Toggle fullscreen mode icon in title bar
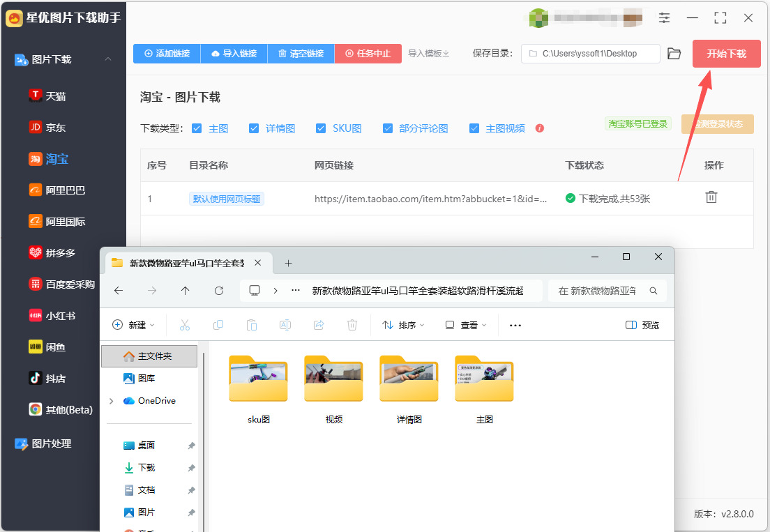770x532 pixels. 720,18
